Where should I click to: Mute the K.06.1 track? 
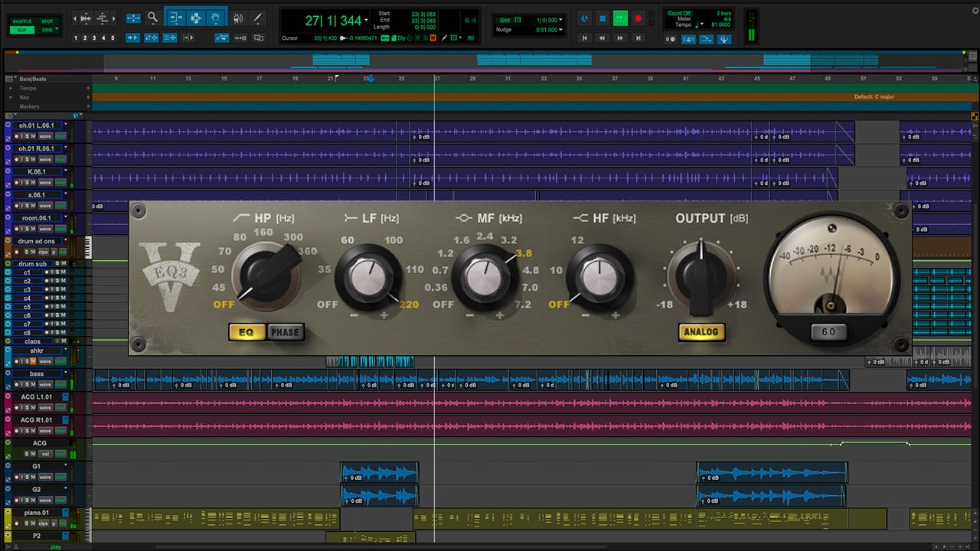[33, 183]
